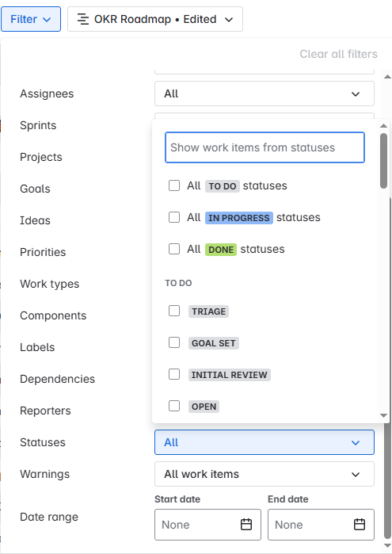The height and width of the screenshot is (554, 392).
Task: Click the Reporters filter label
Action: tap(45, 411)
